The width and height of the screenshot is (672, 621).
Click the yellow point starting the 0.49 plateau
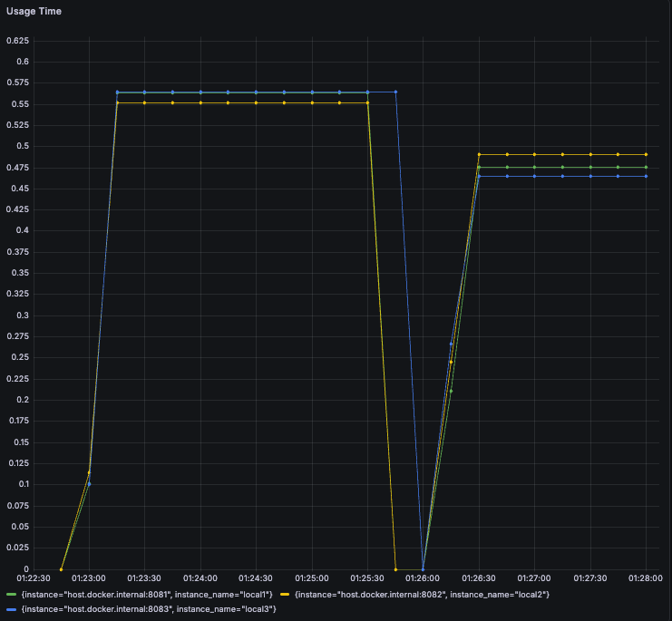click(479, 155)
